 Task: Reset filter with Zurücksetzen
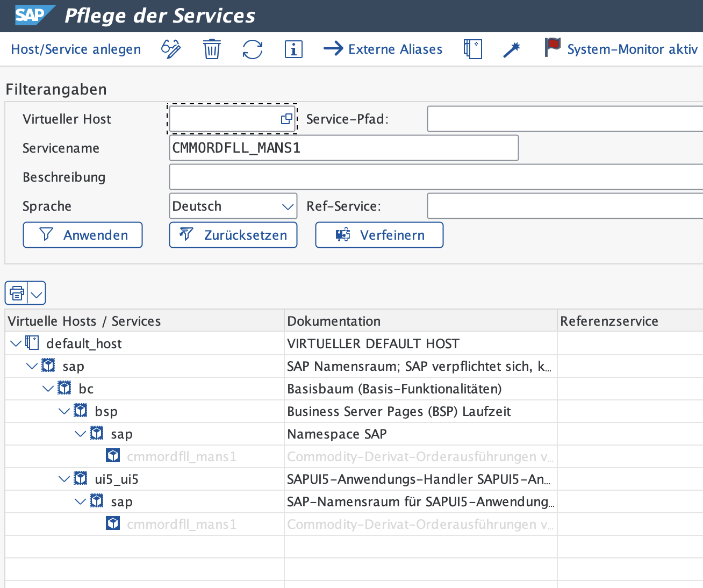(233, 235)
